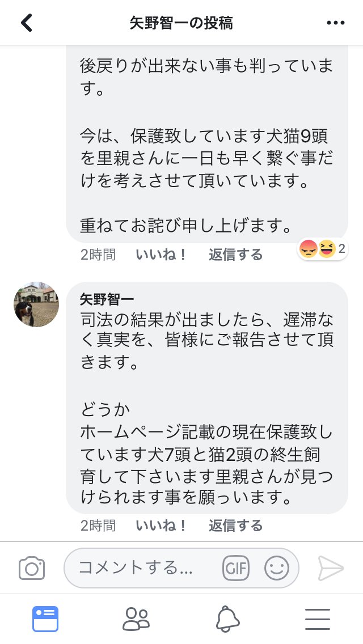363x644 pixels.
Task: Tap the 矢野智一の投稿 header title
Action: click(181, 23)
